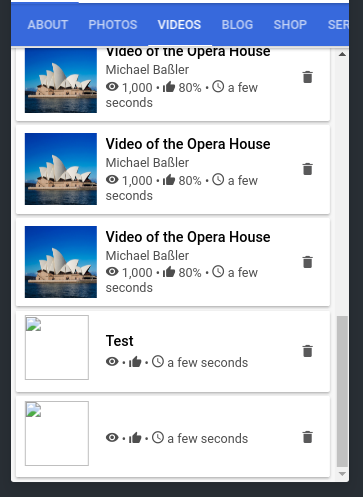Go to the SHOP tab
The image size is (363, 497).
coord(290,25)
